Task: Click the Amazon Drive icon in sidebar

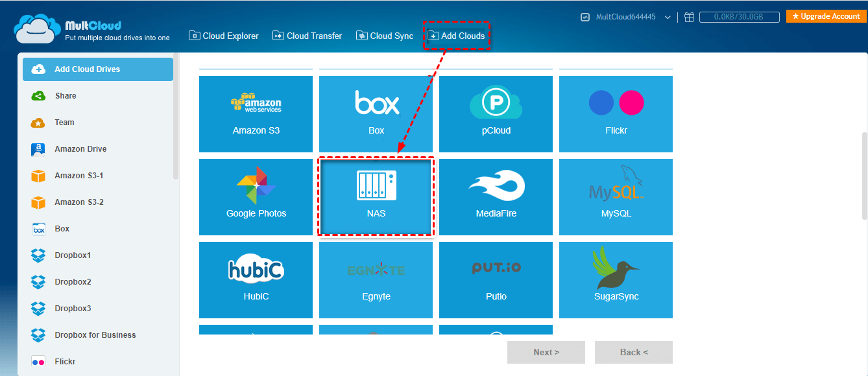Action: tap(38, 149)
